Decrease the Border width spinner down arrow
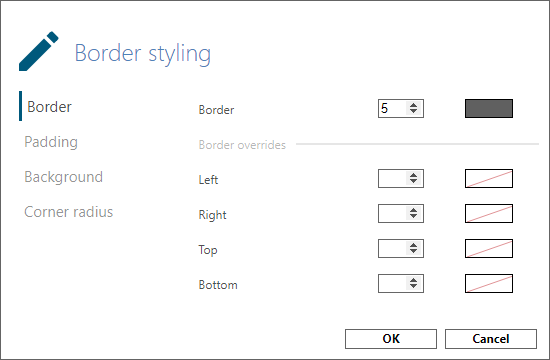The image size is (550, 360). pos(414,111)
